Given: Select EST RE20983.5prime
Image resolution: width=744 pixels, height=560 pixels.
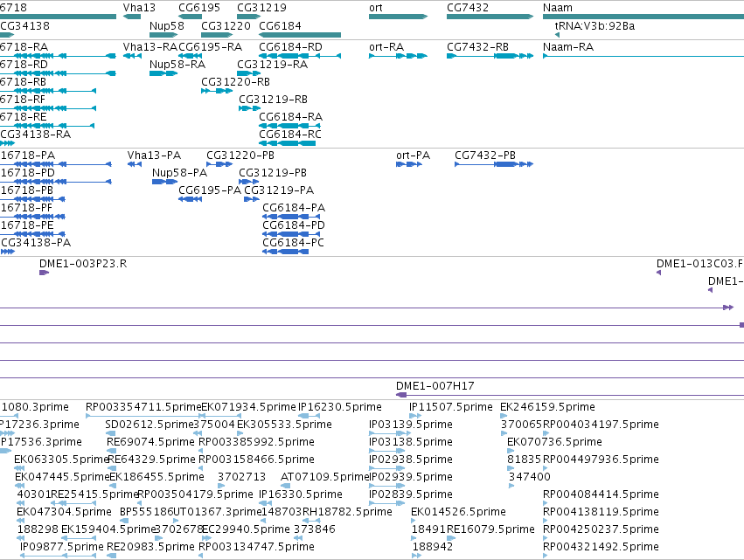Looking at the screenshot, I should pos(112,556).
